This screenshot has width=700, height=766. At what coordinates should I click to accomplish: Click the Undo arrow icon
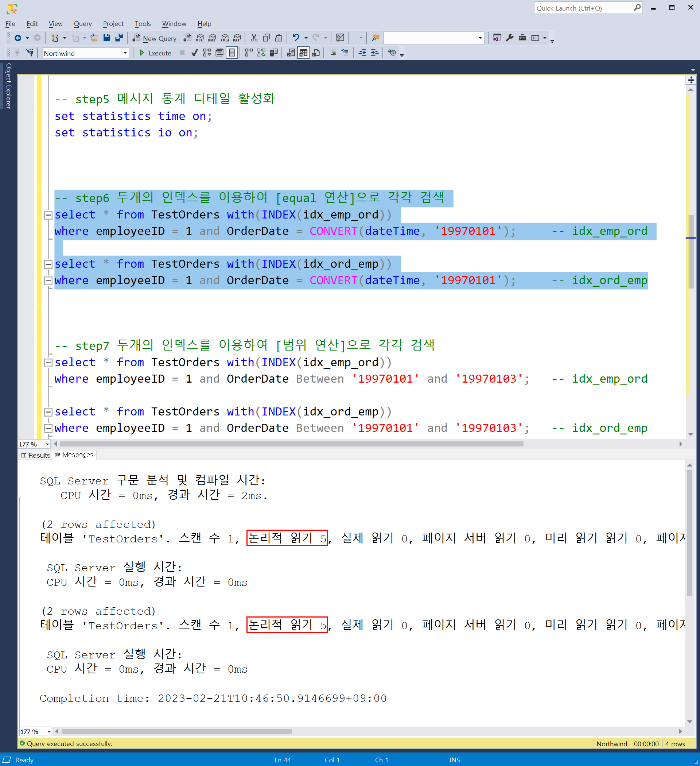(296, 38)
